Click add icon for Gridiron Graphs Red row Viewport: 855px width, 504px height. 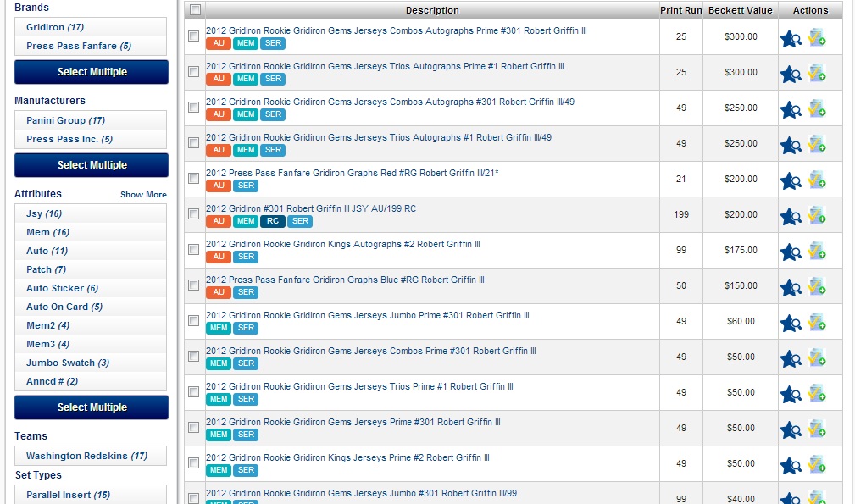click(x=816, y=180)
